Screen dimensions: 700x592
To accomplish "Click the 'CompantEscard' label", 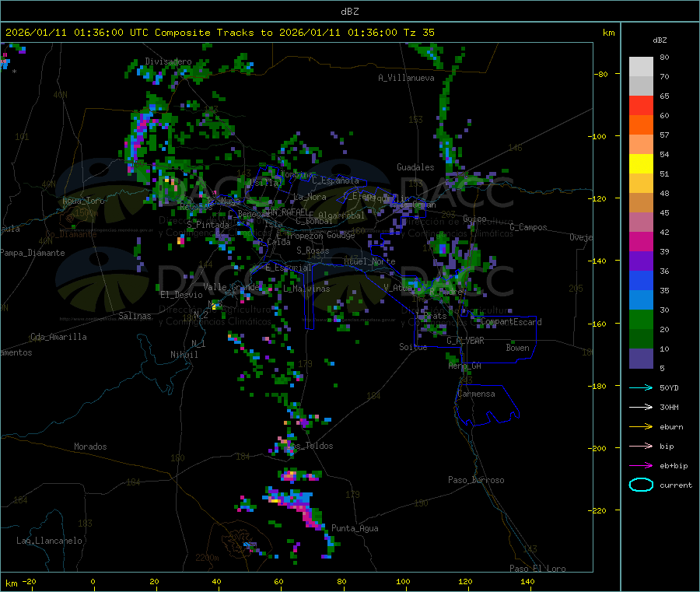I will pyautogui.click(x=512, y=322).
